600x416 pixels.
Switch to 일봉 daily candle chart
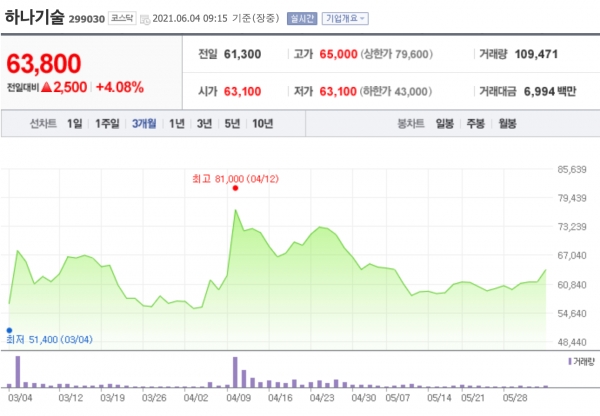click(x=445, y=124)
